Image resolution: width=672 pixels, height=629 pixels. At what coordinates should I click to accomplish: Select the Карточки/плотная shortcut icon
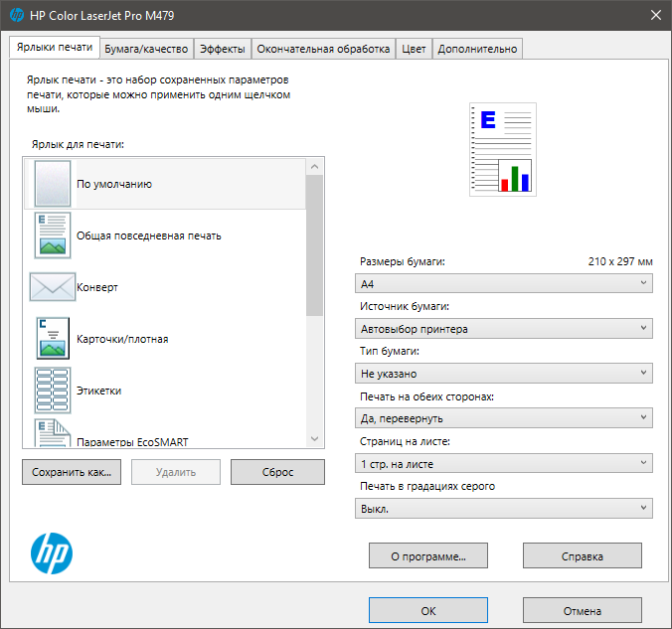pyautogui.click(x=53, y=338)
